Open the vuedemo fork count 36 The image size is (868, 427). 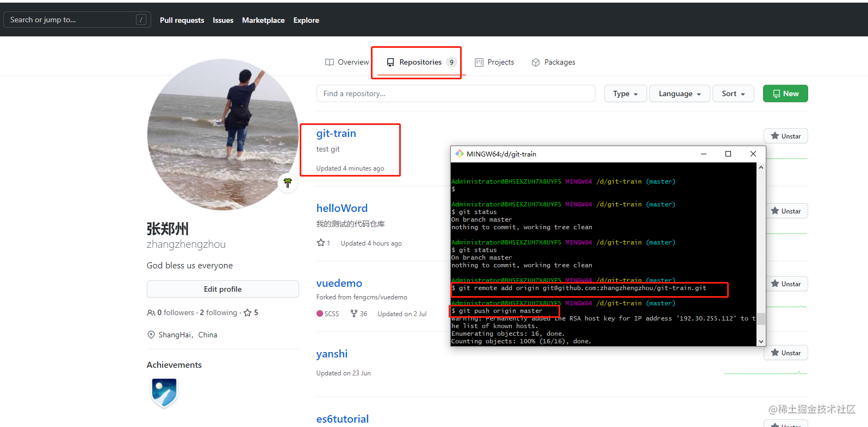pos(359,313)
